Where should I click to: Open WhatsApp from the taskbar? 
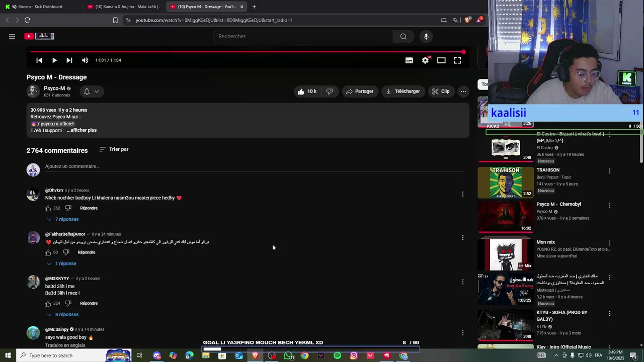[289, 355]
